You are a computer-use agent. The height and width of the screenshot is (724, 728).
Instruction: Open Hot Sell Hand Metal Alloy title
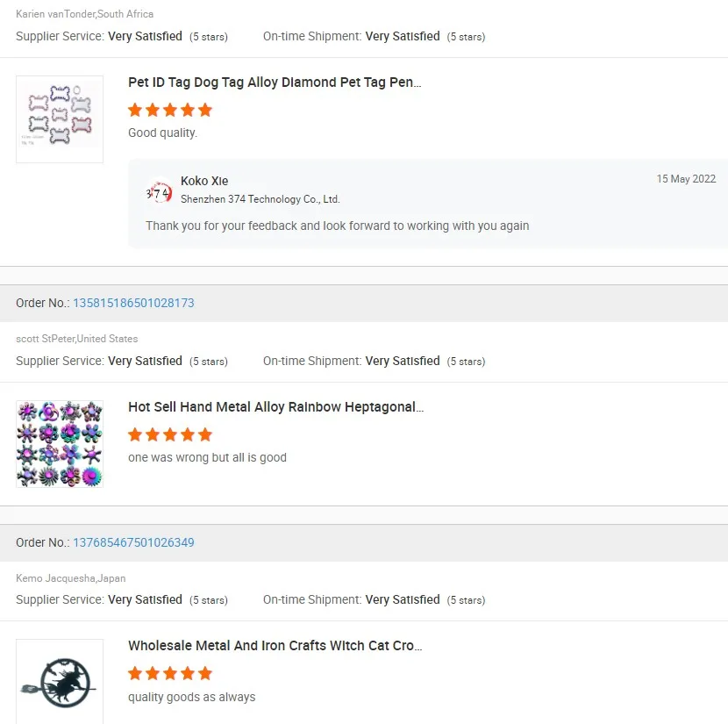click(275, 407)
